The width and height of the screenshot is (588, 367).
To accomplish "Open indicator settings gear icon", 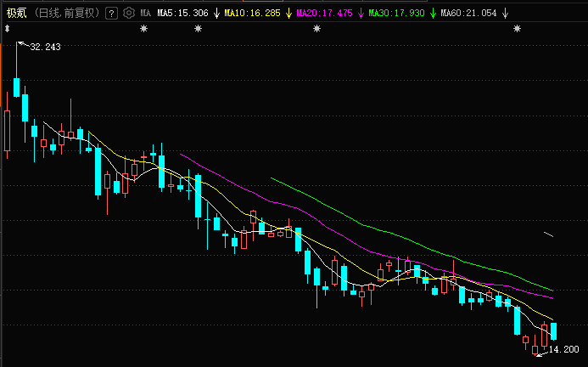I will pos(127,14).
